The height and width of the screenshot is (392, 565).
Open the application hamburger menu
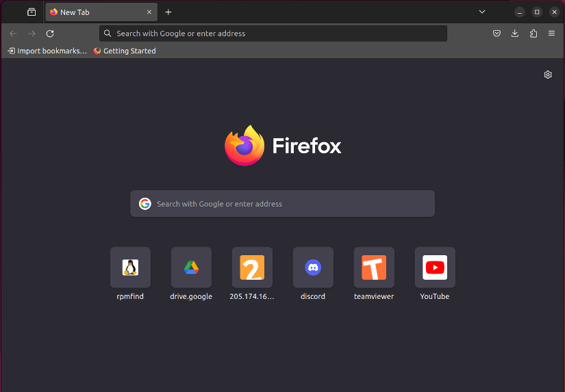click(x=551, y=34)
